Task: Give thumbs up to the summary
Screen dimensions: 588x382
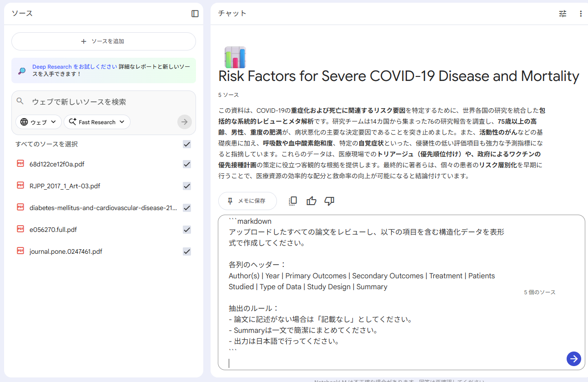Action: pos(312,201)
